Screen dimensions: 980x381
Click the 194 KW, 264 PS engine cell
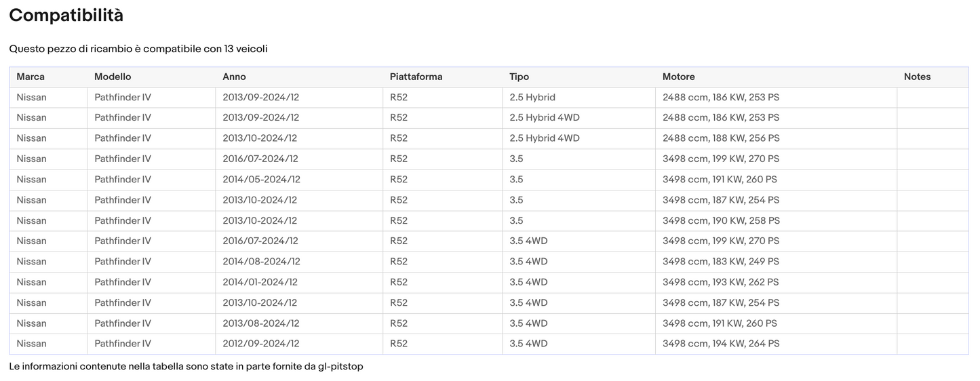(x=721, y=344)
